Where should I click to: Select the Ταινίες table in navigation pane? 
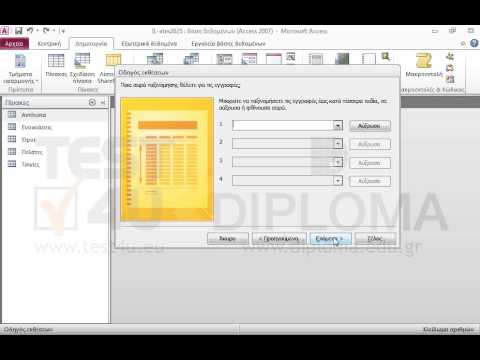[x=30, y=164]
